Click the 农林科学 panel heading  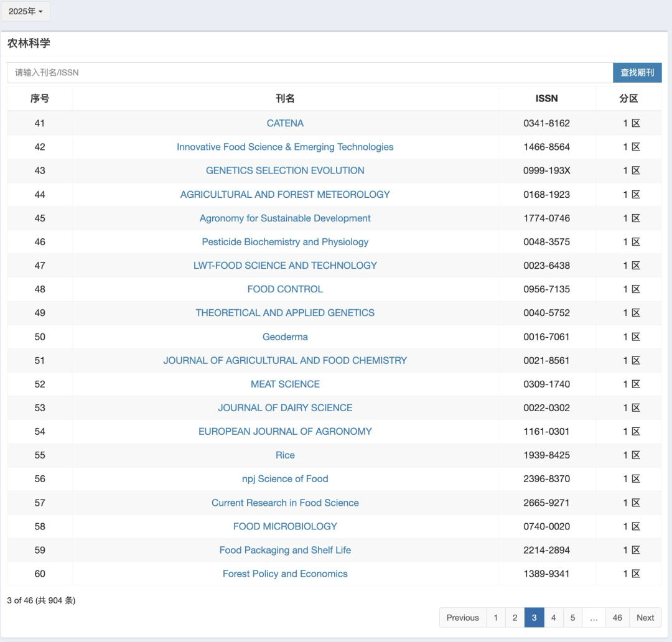(29, 44)
